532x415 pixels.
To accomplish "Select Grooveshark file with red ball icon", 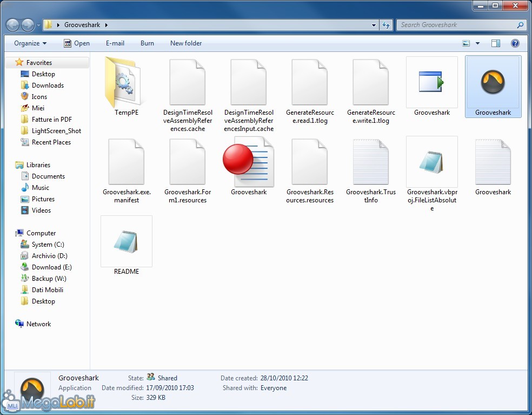I will point(249,166).
